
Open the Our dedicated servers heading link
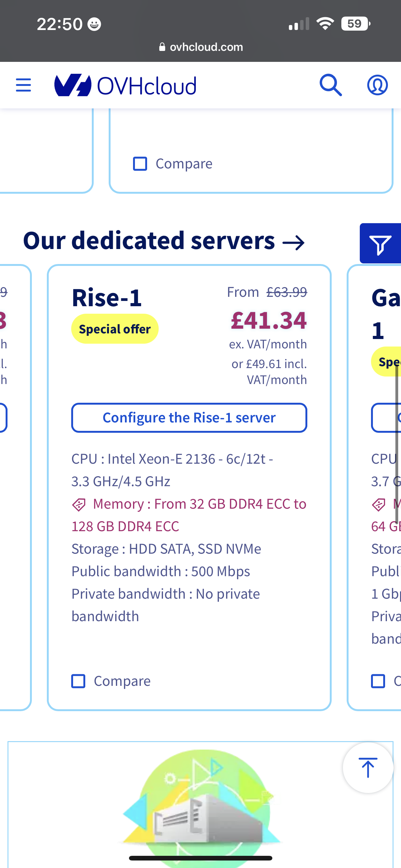point(149,241)
